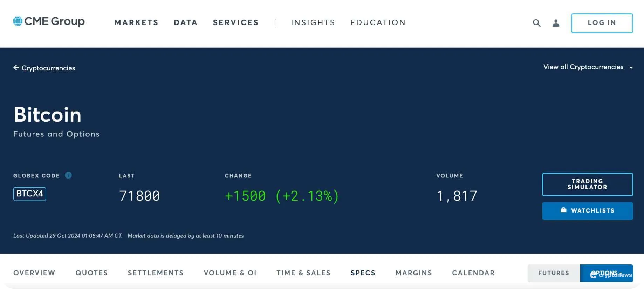The height and width of the screenshot is (289, 644).
Task: Launch the Trading Simulator
Action: click(x=587, y=184)
